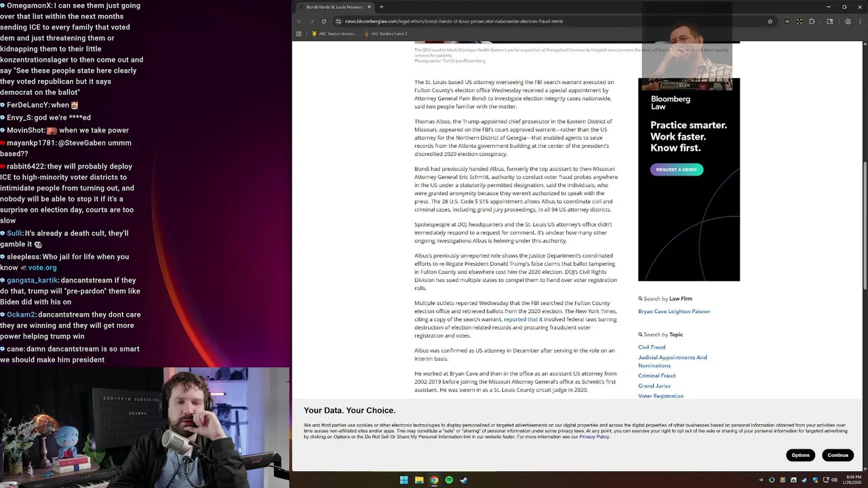Open the Chrome profile avatar menu
The image size is (868, 488).
coord(848,21)
